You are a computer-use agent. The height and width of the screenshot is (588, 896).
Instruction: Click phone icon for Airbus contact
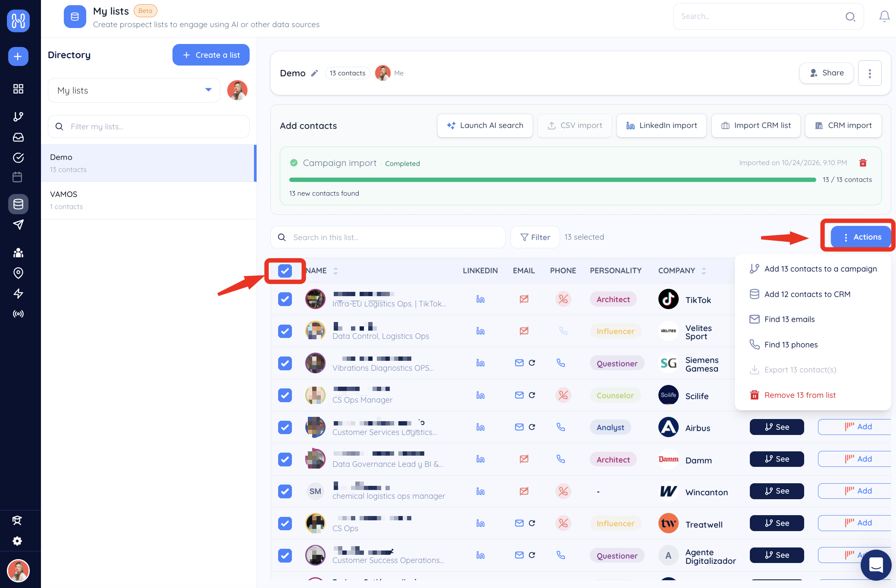(561, 427)
